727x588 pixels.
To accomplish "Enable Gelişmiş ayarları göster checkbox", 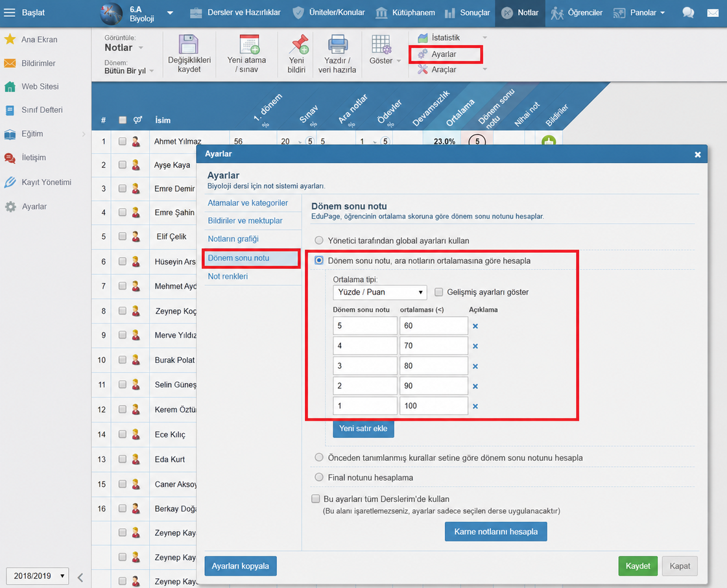I will (438, 292).
